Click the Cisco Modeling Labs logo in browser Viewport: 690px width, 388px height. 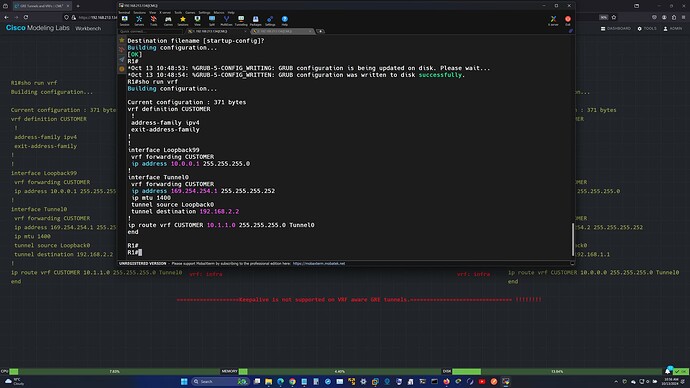click(x=37, y=28)
